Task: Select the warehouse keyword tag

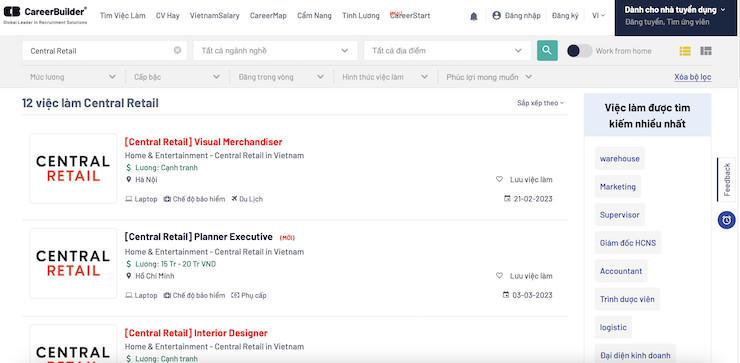Action: point(620,159)
